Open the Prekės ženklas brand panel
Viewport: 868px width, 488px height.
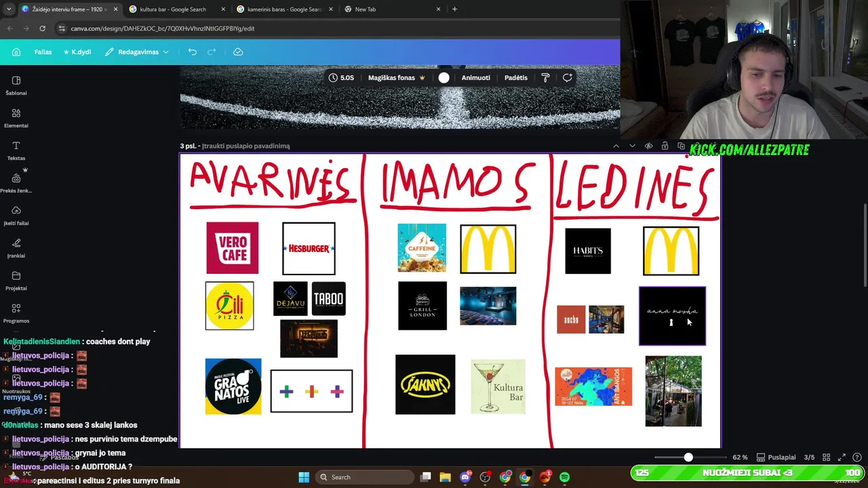pos(16,183)
